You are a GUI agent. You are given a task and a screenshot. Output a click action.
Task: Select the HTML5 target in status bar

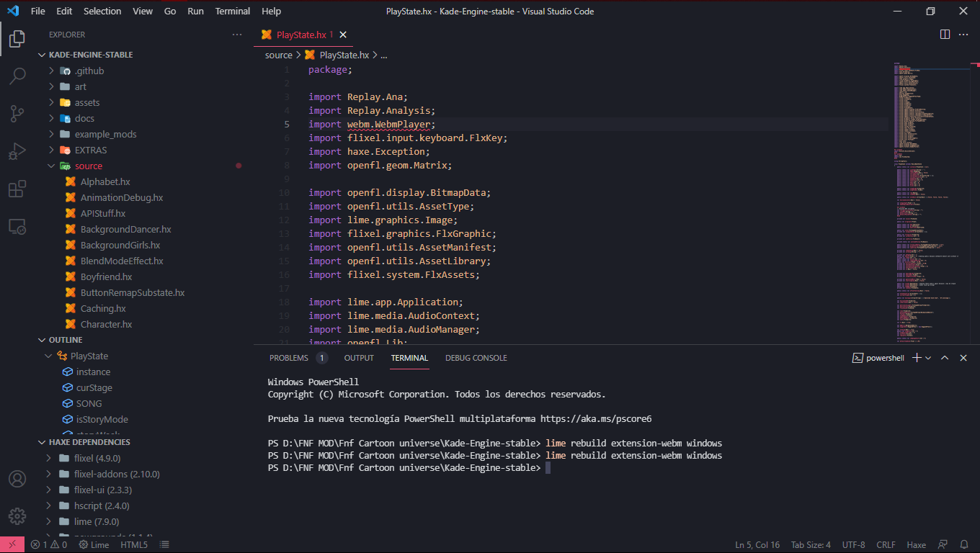[x=134, y=545]
